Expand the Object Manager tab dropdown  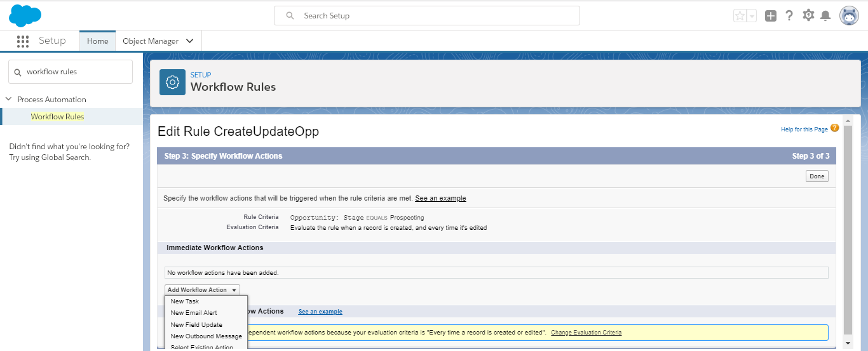click(x=190, y=41)
